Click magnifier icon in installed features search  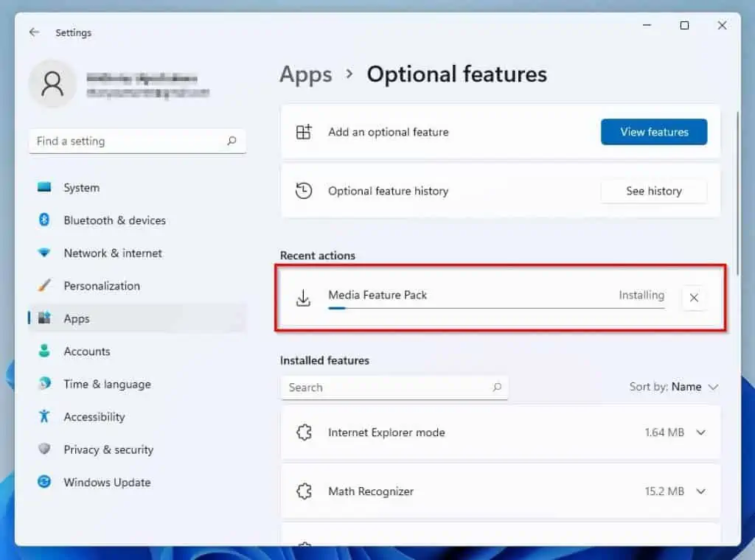(497, 387)
